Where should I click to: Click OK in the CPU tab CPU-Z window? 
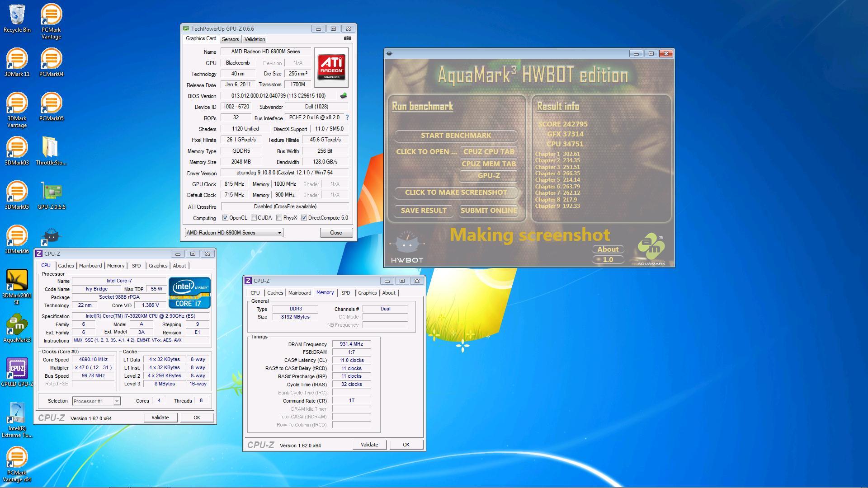coord(197,418)
